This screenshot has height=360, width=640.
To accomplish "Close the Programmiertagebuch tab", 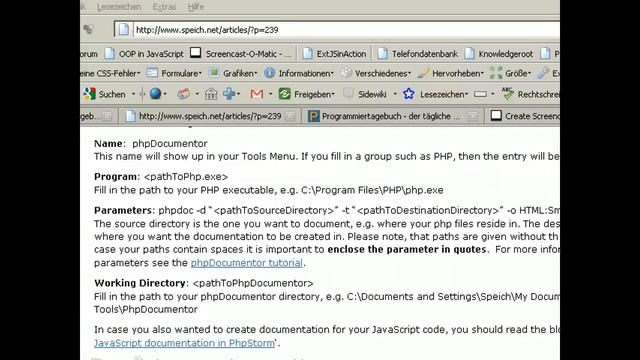I will (x=473, y=117).
